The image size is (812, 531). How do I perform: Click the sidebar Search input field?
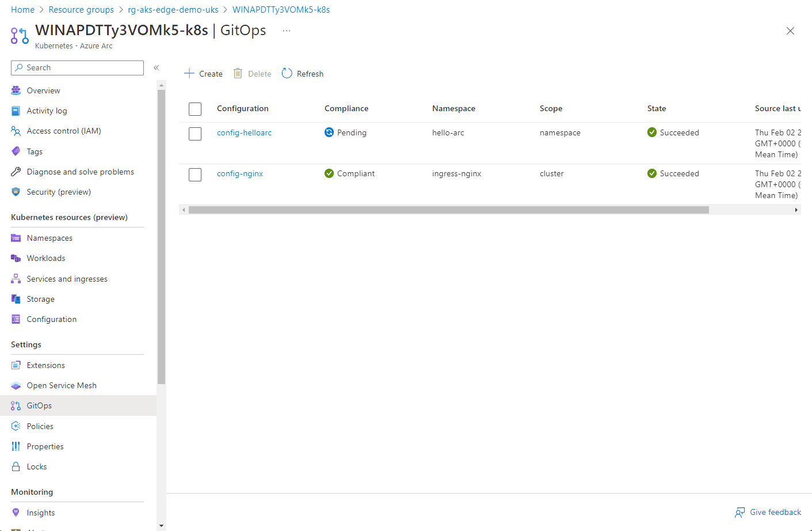click(77, 67)
